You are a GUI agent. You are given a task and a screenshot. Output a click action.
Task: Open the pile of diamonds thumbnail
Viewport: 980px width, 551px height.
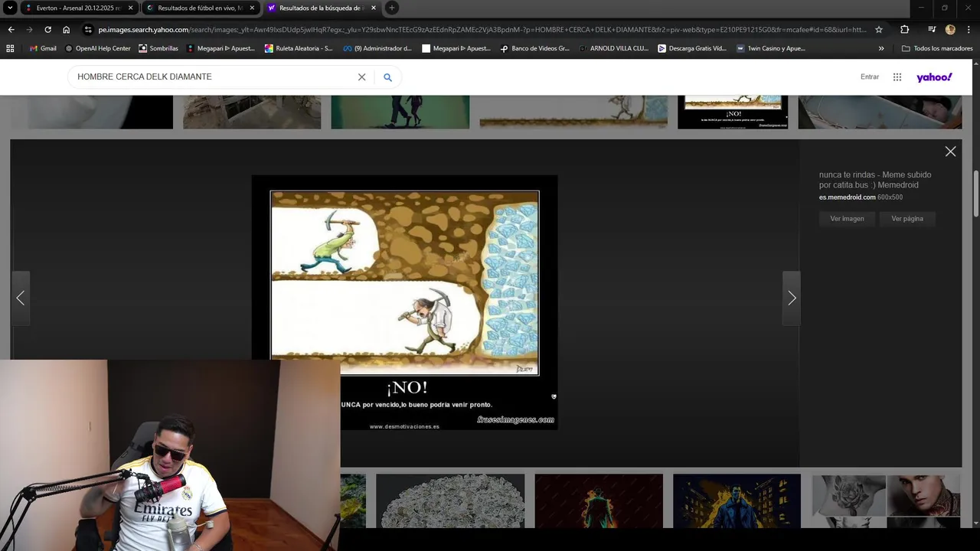tap(450, 500)
